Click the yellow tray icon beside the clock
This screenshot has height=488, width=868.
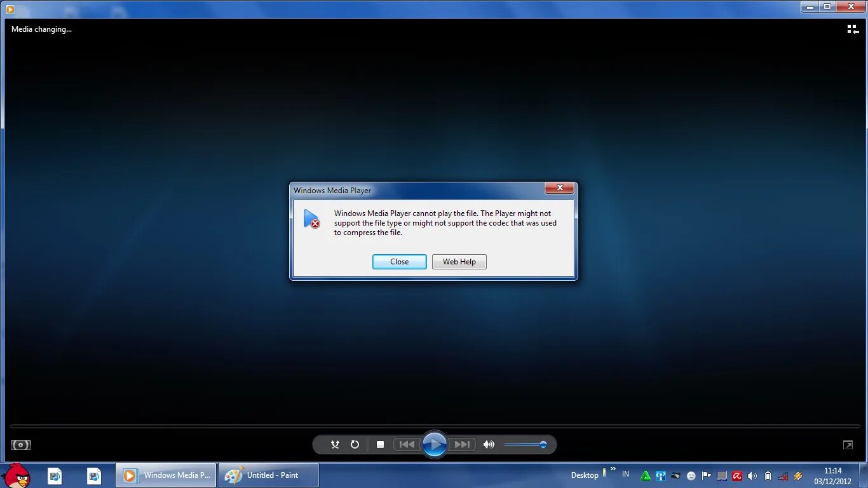798,476
